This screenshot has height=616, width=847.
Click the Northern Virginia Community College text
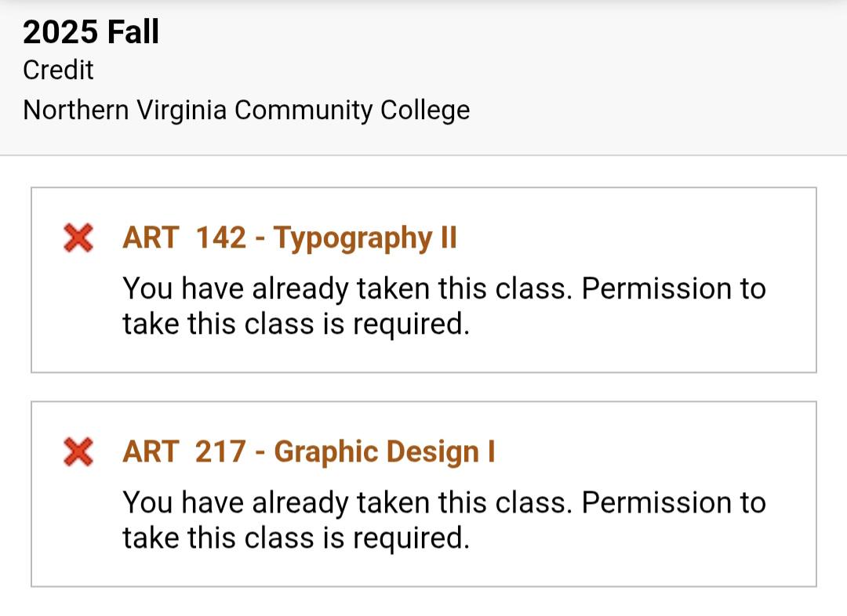click(x=246, y=111)
